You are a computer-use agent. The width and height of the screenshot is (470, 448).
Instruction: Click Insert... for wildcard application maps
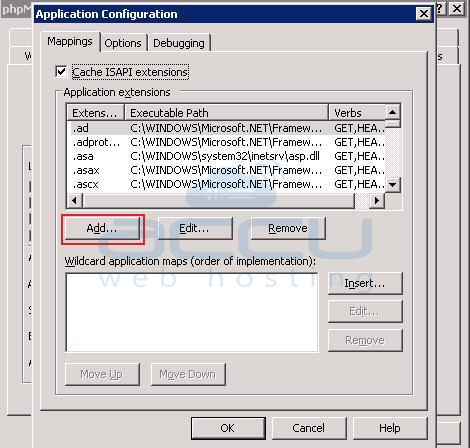click(x=365, y=283)
